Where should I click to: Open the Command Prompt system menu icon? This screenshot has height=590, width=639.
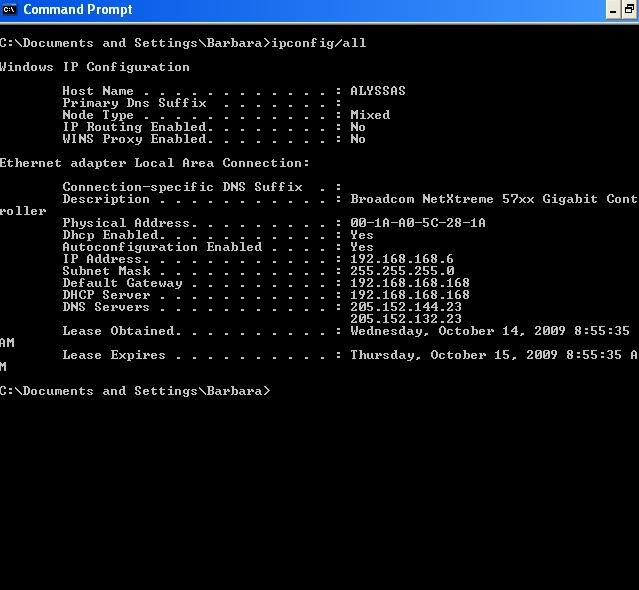tap(9, 9)
